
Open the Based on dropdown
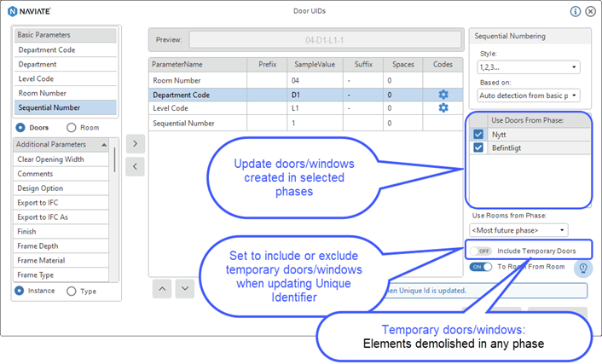[x=529, y=95]
